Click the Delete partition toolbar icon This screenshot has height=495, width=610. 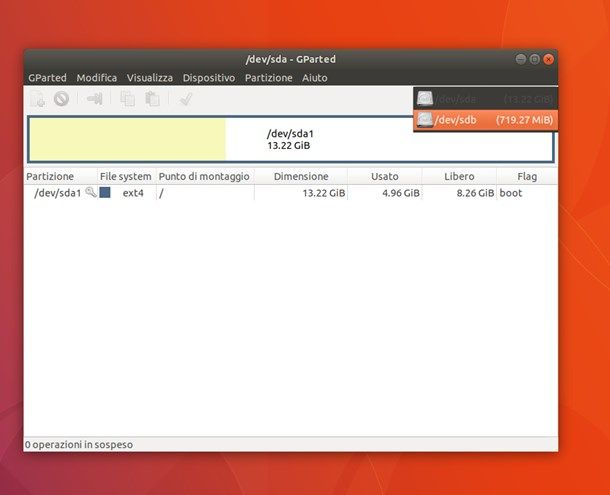coord(61,99)
